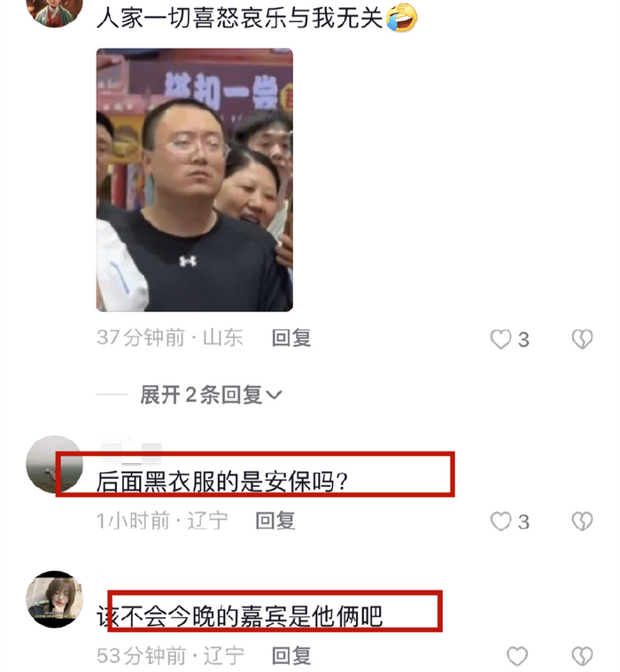Open the gray landscape avatar profile
Screen dimensions: 620x672
pos(54,464)
